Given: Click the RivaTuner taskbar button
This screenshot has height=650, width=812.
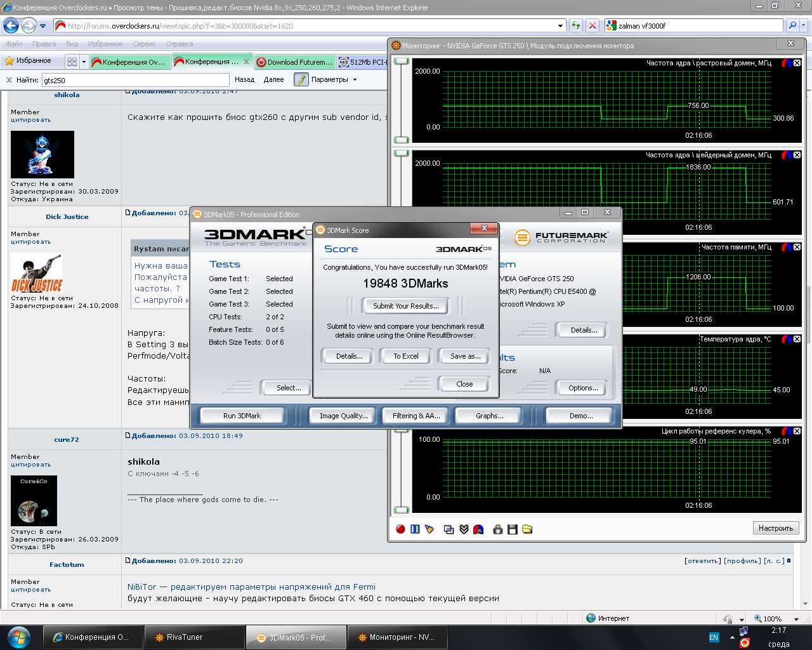Looking at the screenshot, I should [194, 637].
